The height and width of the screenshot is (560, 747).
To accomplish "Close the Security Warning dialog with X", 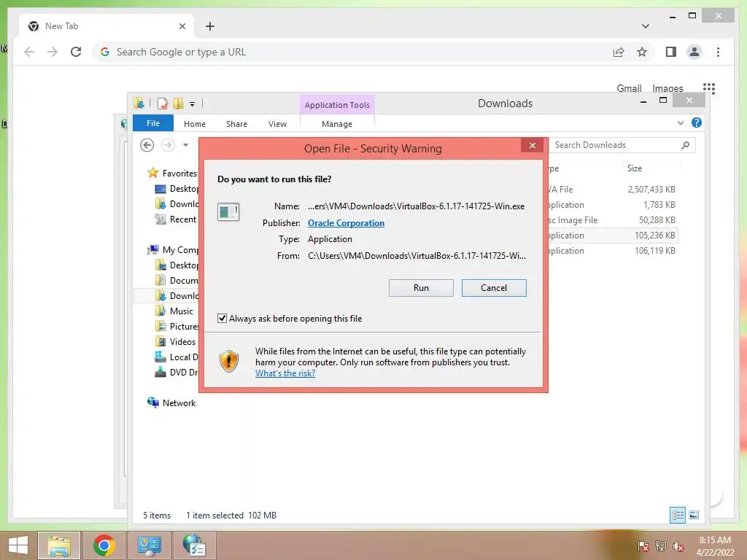I will pos(532,145).
